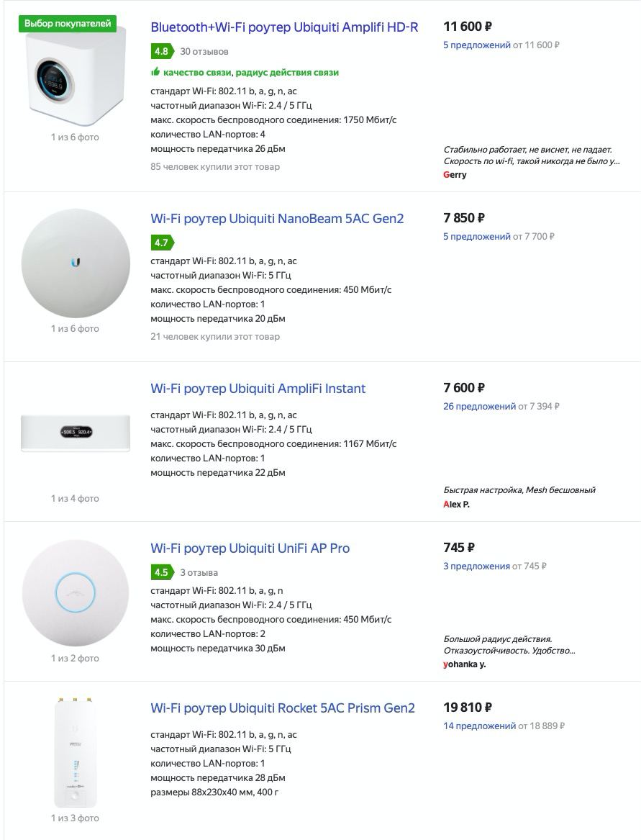Click the AmpliFi Instant product thumbnail
Viewport: 641px width, 840px height.
(x=76, y=432)
